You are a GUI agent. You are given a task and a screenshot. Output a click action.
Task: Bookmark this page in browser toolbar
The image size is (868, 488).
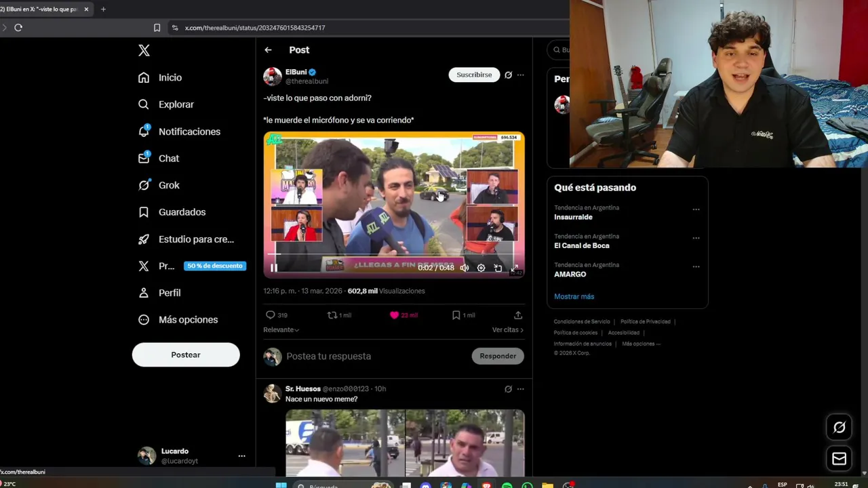click(157, 28)
